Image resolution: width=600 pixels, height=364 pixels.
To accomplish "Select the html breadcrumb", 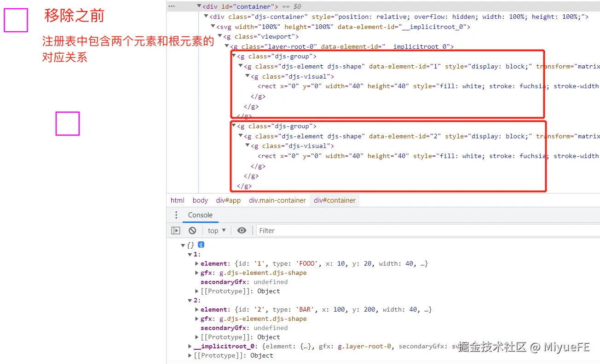I will 178,200.
